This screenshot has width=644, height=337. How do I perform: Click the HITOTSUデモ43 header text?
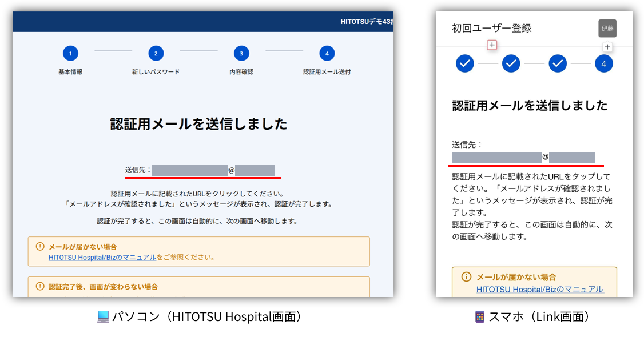pyautogui.click(x=366, y=22)
